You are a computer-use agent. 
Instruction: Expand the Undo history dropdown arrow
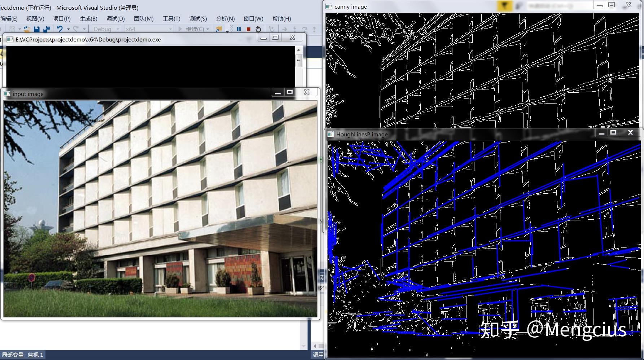(68, 29)
